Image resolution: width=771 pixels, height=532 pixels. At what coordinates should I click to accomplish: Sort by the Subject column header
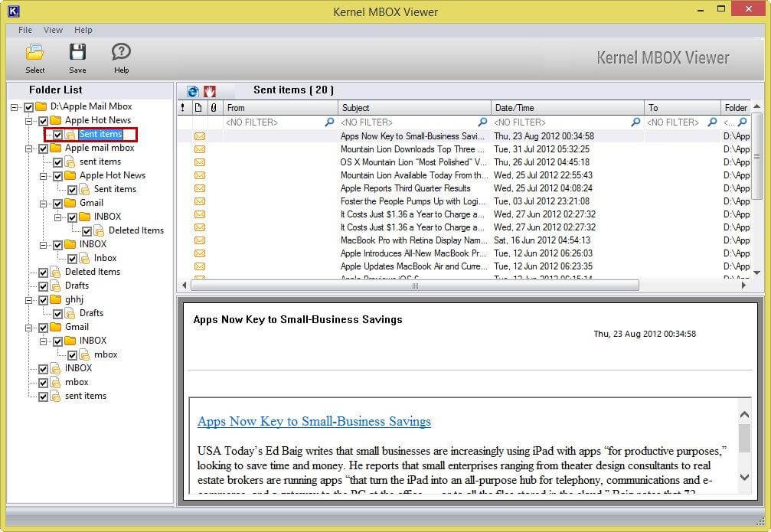(414, 108)
